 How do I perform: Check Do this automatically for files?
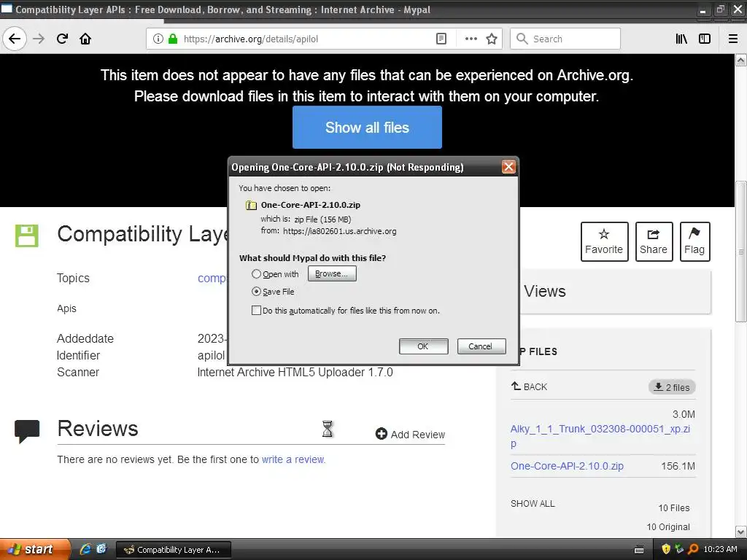256,311
